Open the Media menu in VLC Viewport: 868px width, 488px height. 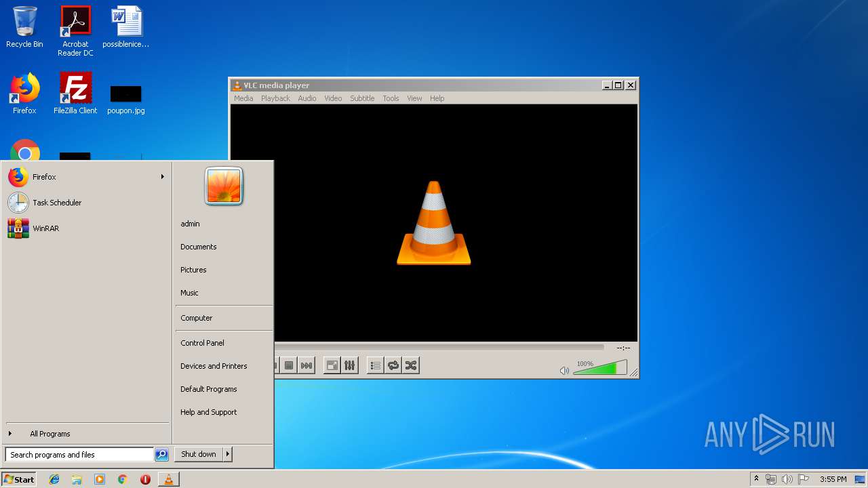pyautogui.click(x=243, y=98)
